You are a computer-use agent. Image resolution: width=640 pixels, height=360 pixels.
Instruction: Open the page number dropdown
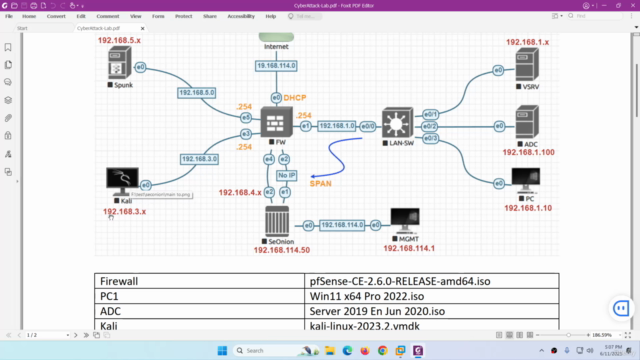pyautogui.click(x=68, y=335)
